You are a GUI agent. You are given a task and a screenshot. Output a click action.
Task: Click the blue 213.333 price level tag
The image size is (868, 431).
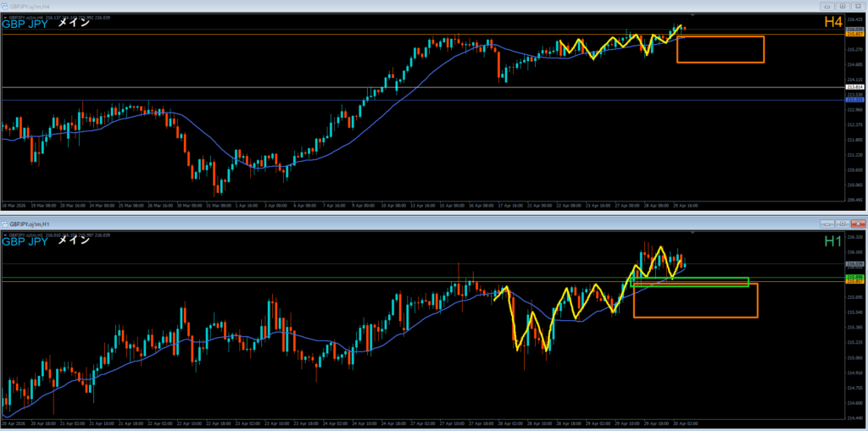point(854,100)
